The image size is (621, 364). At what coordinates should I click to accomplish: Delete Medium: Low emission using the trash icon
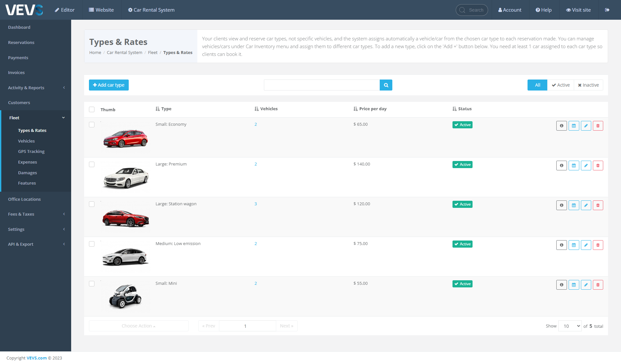[598, 245]
